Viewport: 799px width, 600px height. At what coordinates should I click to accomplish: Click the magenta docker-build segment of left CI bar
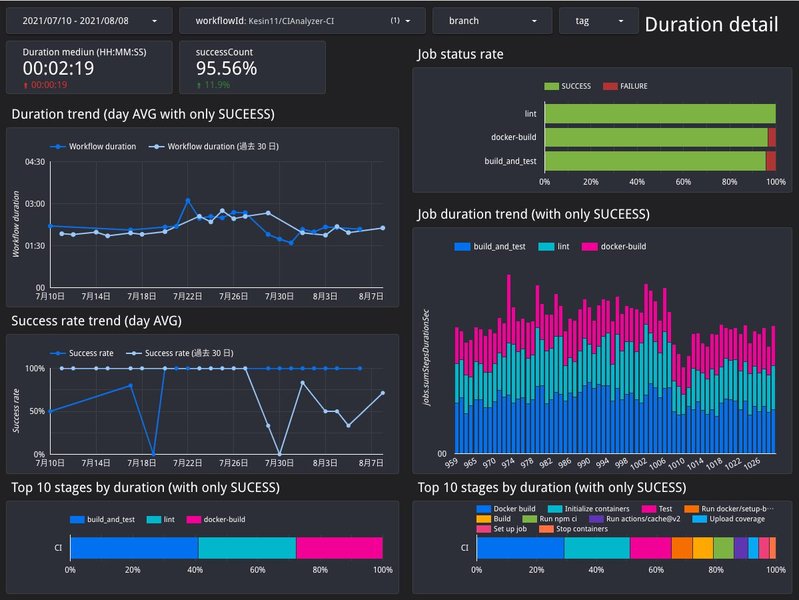[339, 548]
